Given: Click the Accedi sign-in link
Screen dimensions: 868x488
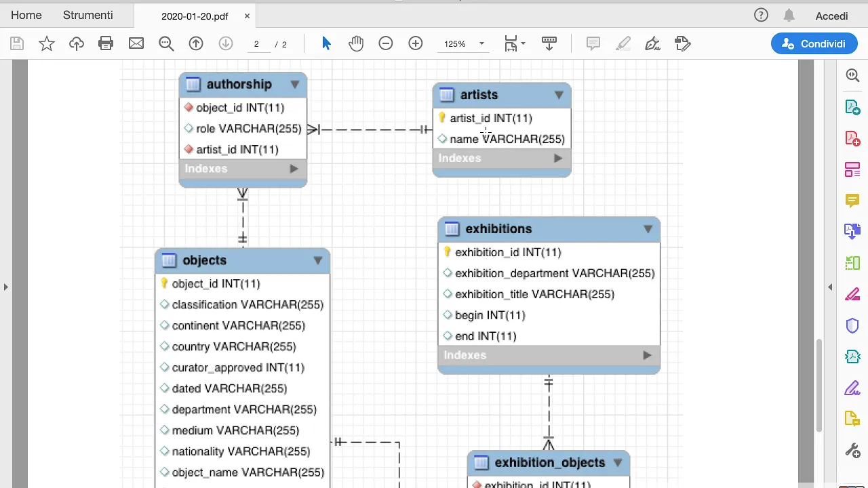Looking at the screenshot, I should [x=831, y=16].
